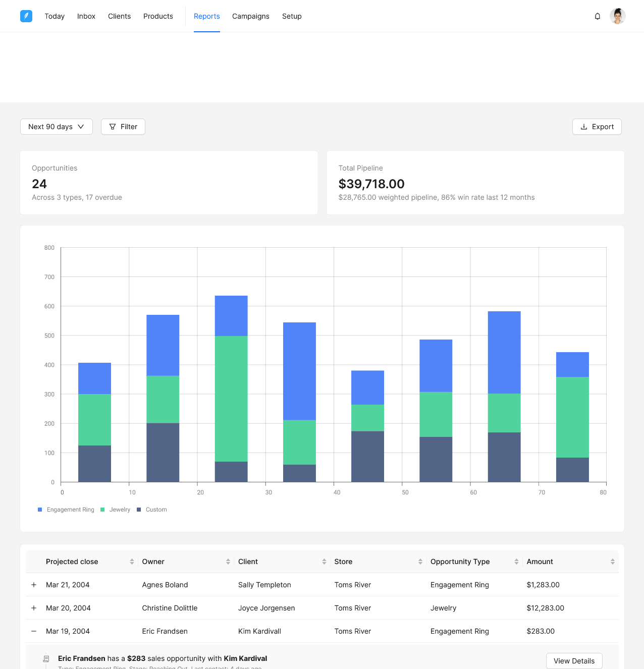This screenshot has height=669, width=644.
Task: Click View Details for Eric Frandsen
Action: point(574,661)
